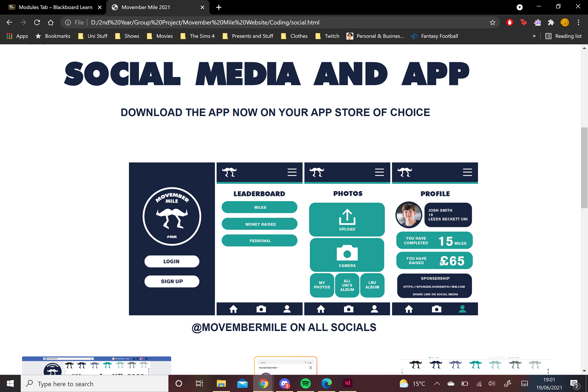
Task: Open the MY PHOTOS tile
Action: pyautogui.click(x=322, y=285)
